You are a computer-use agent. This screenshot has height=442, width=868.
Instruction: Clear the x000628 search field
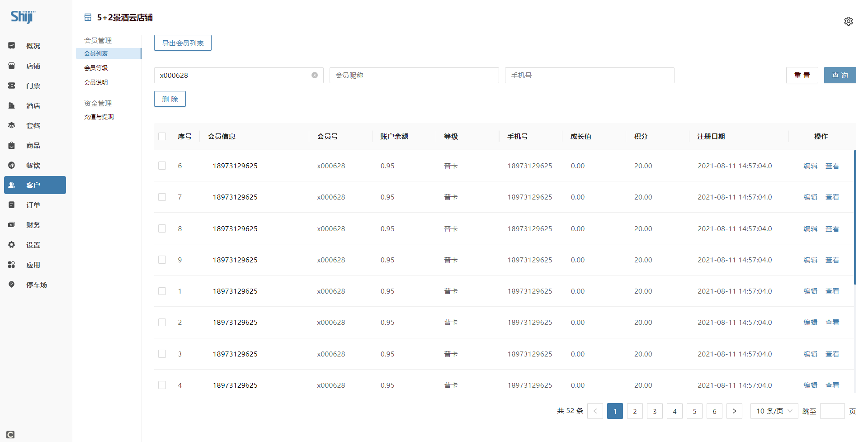[315, 75]
